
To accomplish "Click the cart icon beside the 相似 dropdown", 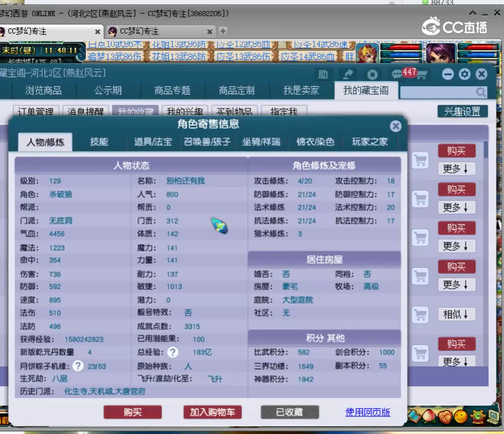I will 420,315.
